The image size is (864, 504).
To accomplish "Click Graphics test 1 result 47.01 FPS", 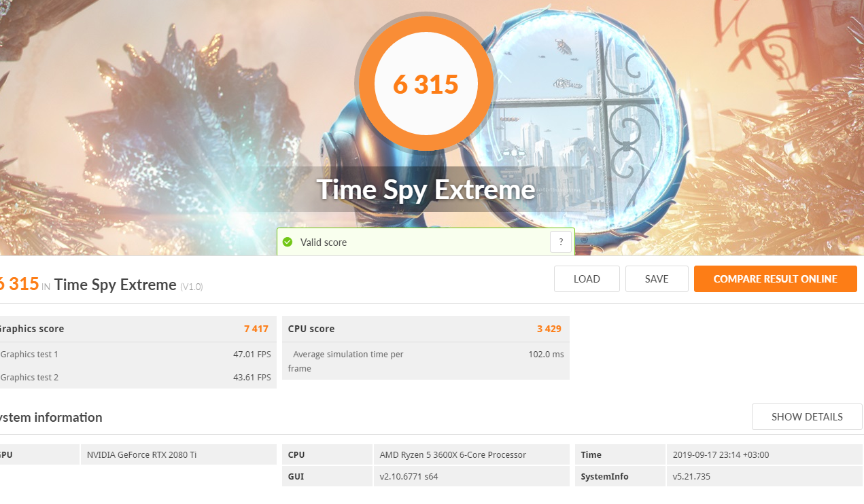I will tap(252, 354).
